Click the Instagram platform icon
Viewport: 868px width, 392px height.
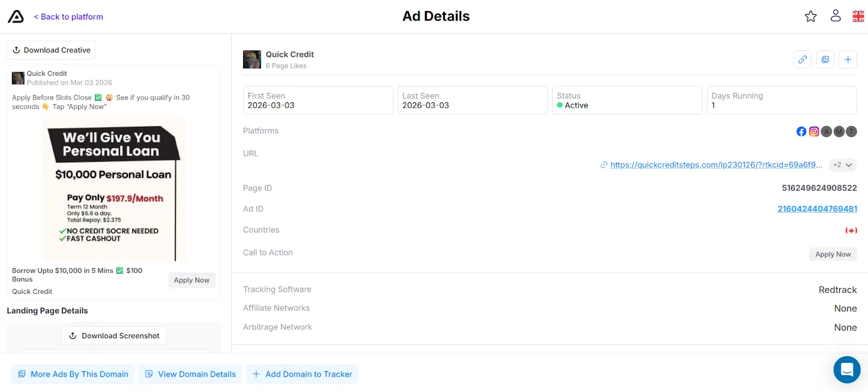[814, 132]
